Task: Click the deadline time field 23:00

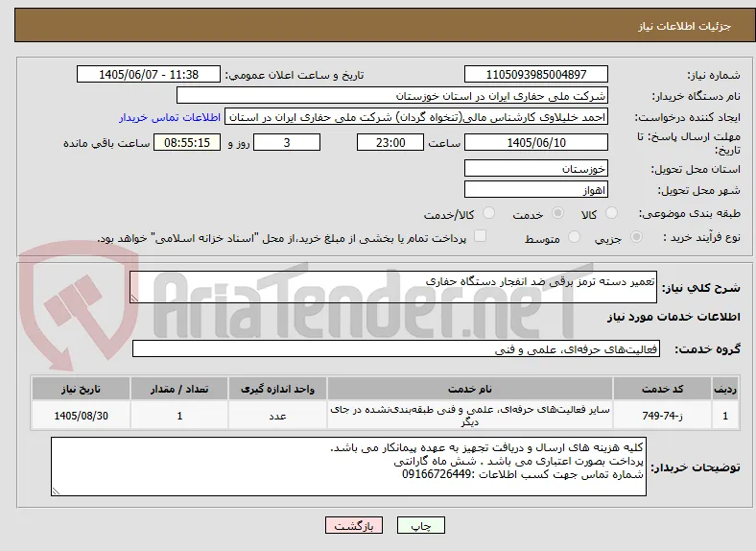Action: (x=390, y=142)
